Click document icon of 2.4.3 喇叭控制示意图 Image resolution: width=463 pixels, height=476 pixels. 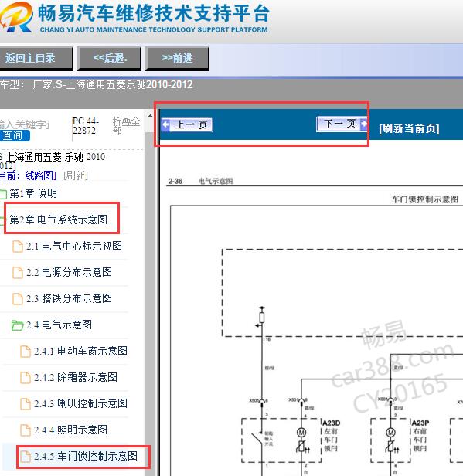[x=26, y=404]
